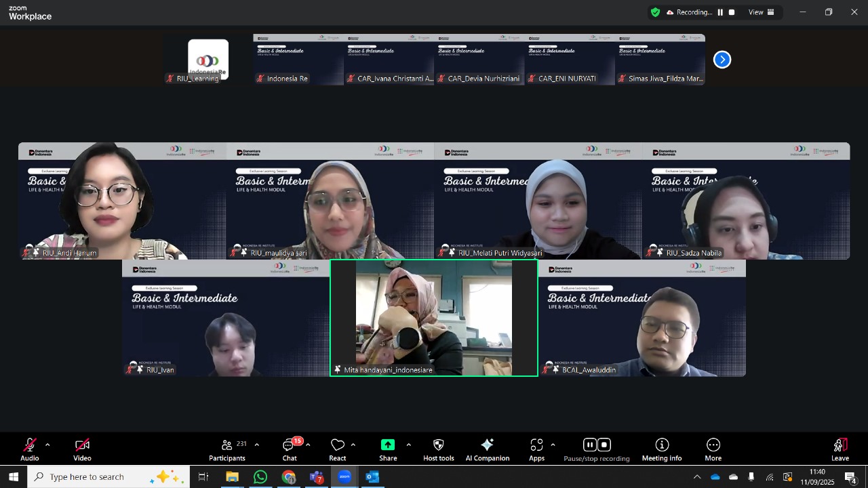The width and height of the screenshot is (868, 488).
Task: Expand share options arrow next to Share
Action: point(408,445)
